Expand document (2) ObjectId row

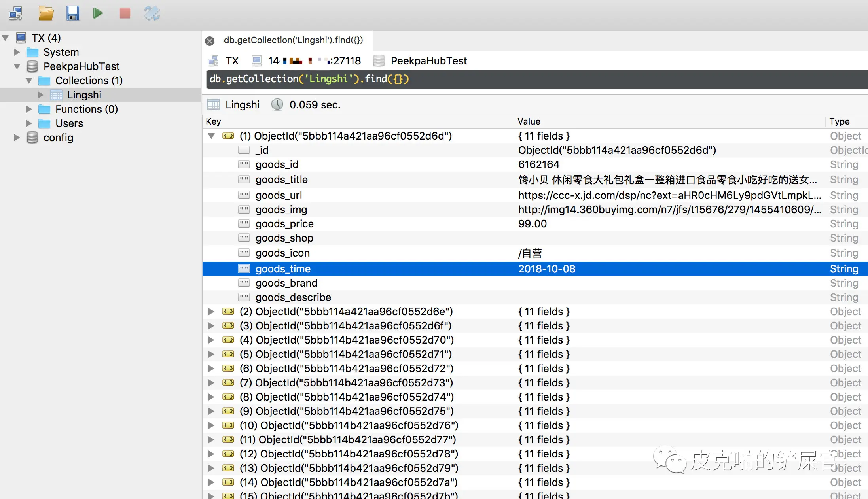211,312
